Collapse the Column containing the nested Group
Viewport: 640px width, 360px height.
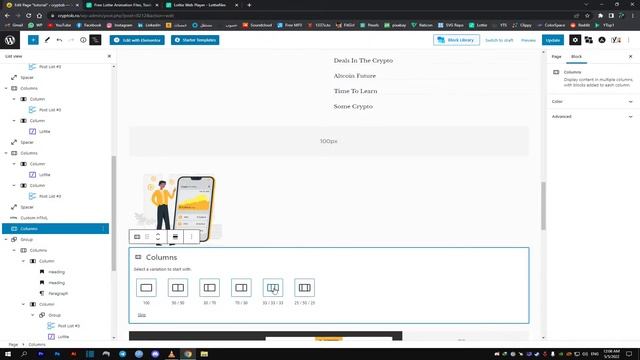tap(23, 304)
